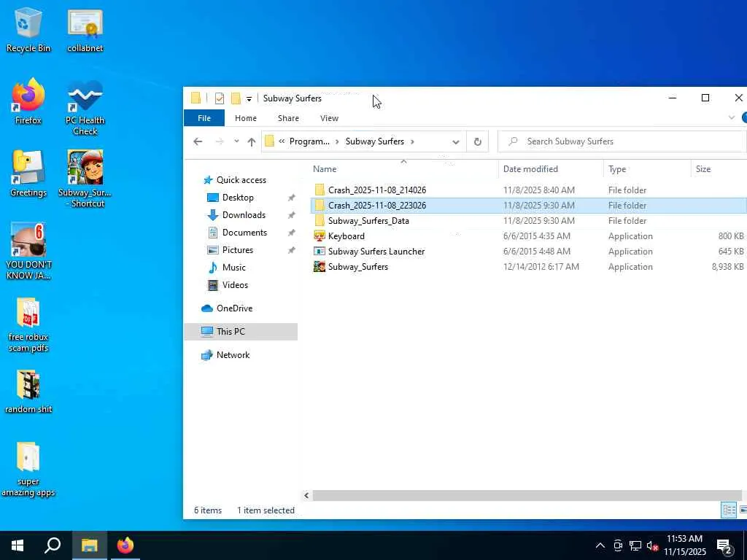Open the collabnet certificate icon on desktop
Viewport: 747px width, 560px height.
[x=85, y=29]
